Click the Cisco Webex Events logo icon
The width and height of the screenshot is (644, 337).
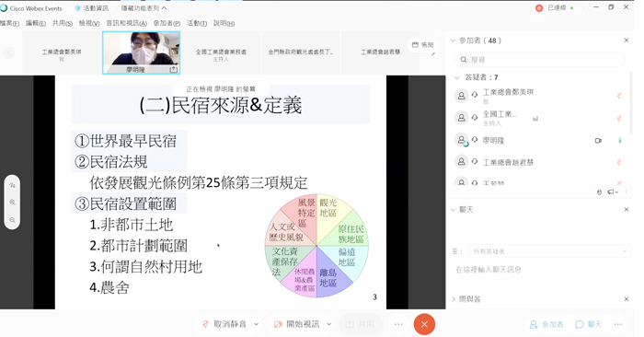click(x=4, y=8)
